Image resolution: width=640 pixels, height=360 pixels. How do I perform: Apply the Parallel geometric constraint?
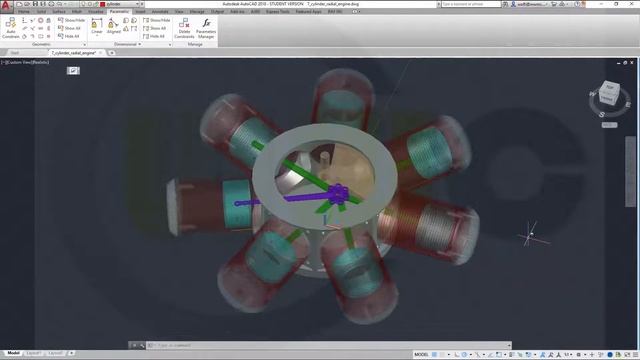(24, 28)
